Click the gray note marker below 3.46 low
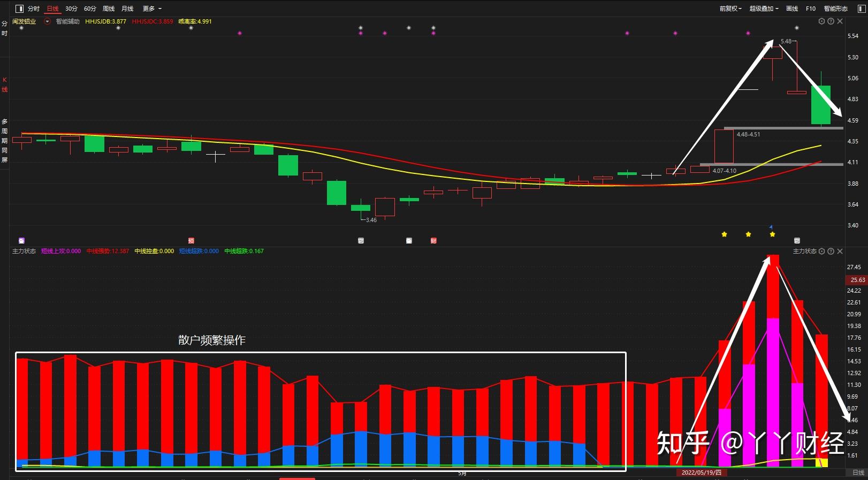This screenshot has height=480, width=868. tap(361, 241)
